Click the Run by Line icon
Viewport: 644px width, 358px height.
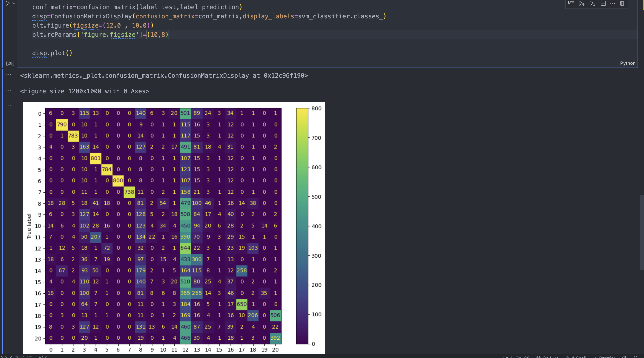pyautogui.click(x=571, y=3)
